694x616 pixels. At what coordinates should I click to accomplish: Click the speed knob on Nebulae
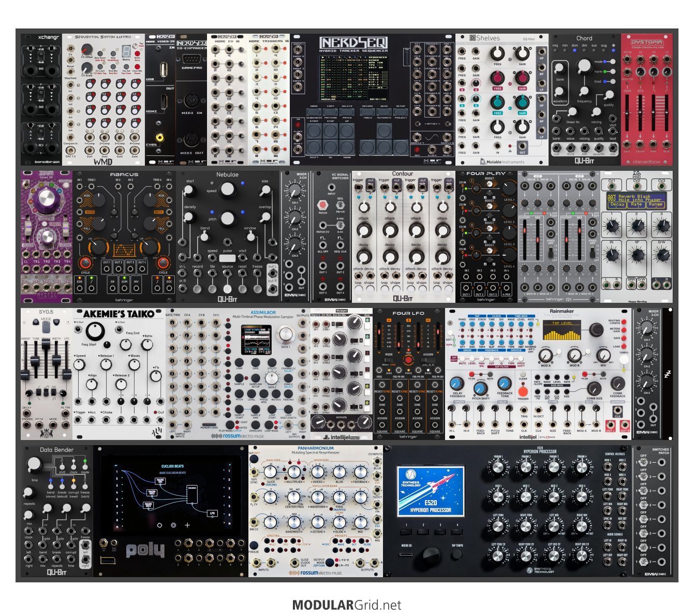227,190
